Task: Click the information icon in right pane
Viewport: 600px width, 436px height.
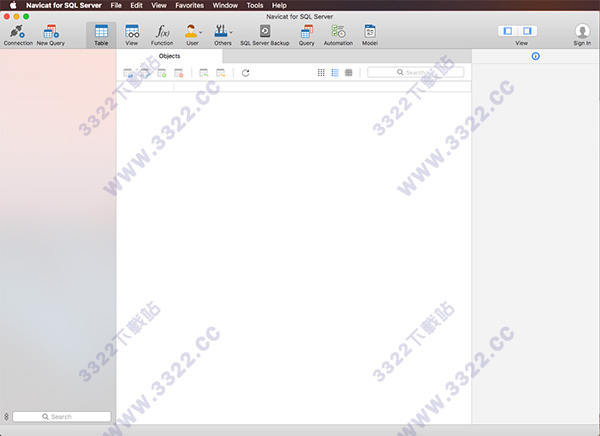Action: (536, 56)
